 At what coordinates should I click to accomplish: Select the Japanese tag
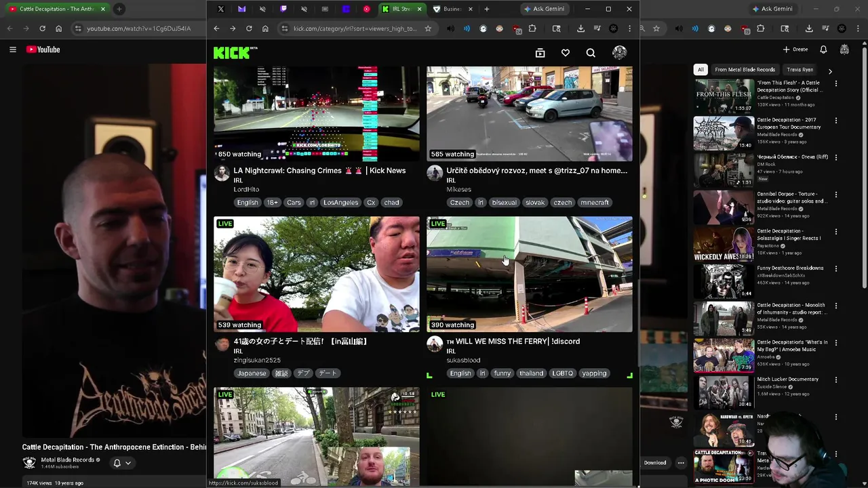252,373
